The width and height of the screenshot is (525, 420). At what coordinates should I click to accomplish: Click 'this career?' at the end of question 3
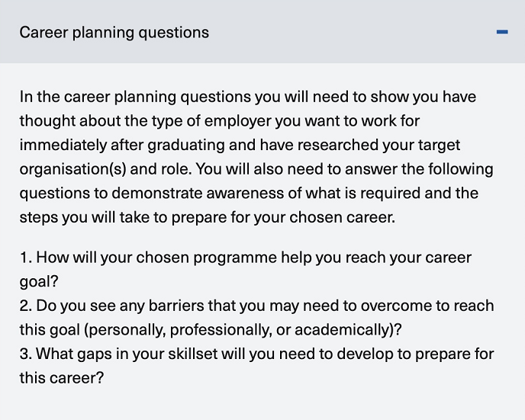coord(62,378)
